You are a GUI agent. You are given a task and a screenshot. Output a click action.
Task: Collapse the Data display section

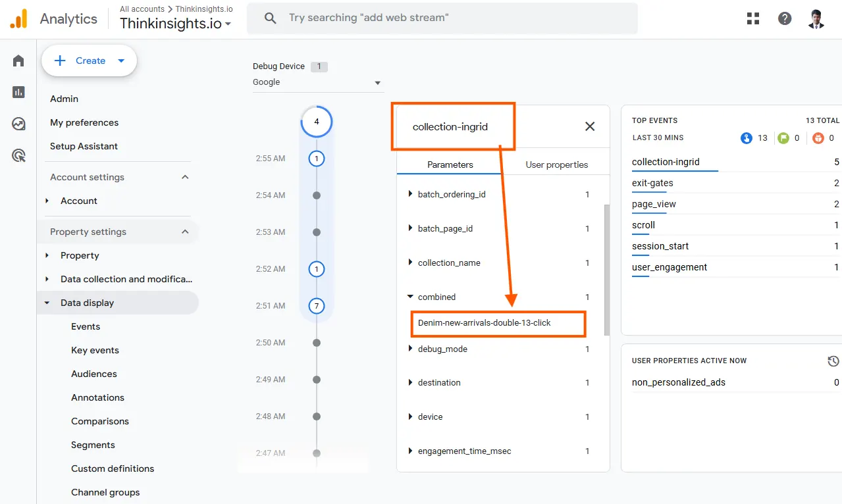point(47,303)
